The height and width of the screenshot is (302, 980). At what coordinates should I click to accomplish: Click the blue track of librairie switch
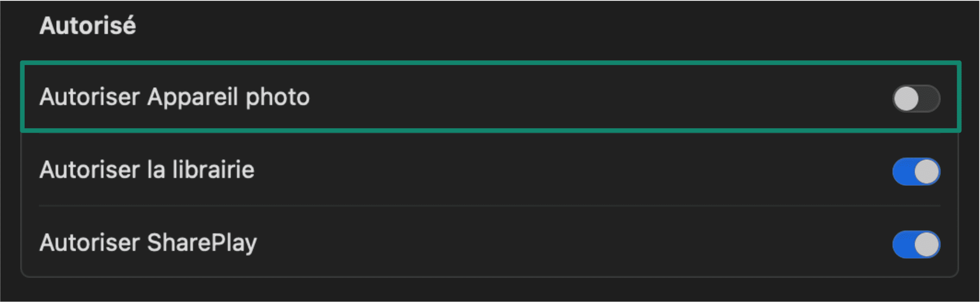click(x=903, y=172)
